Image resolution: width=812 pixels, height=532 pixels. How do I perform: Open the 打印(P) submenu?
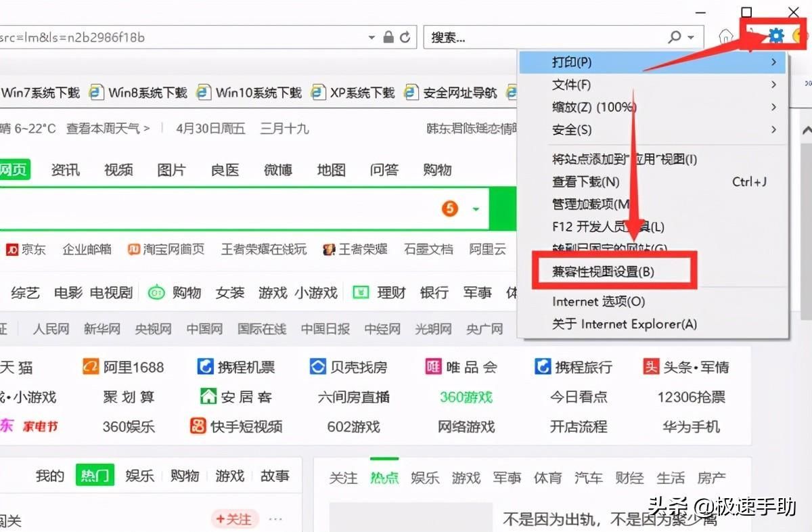(x=652, y=62)
